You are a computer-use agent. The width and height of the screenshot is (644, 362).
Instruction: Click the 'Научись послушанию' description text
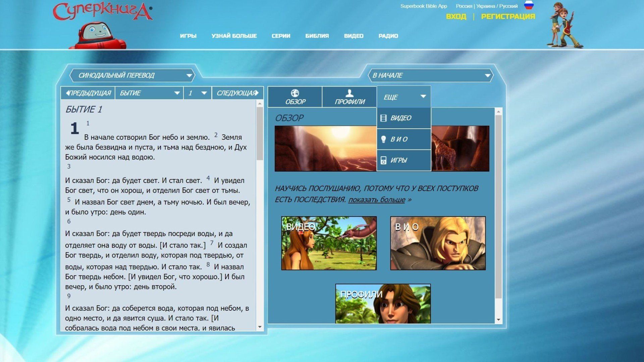coord(376,194)
